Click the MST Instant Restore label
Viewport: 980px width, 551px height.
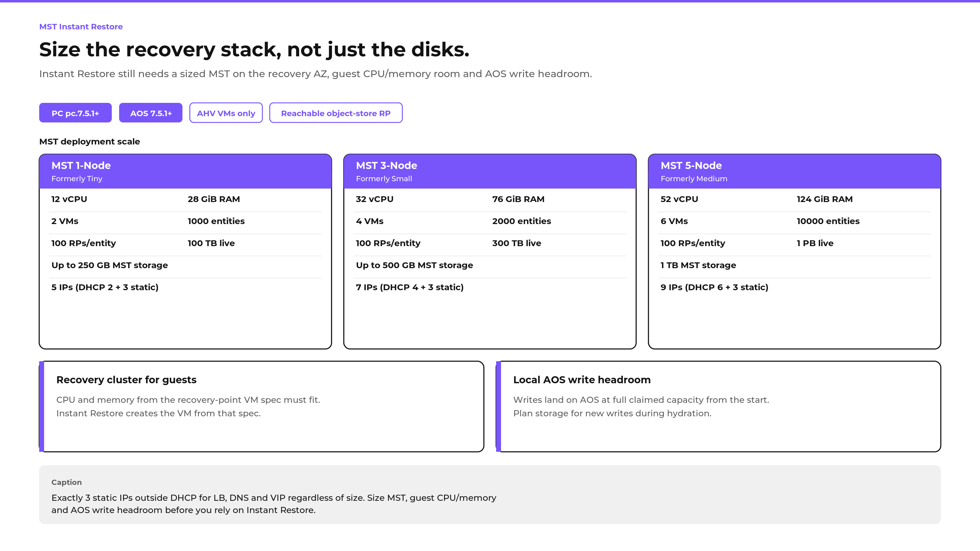(81, 27)
